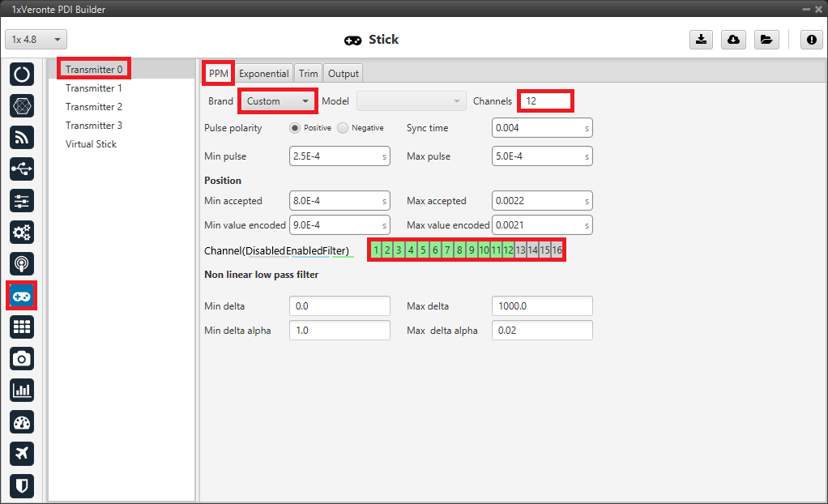This screenshot has width=828, height=504.
Task: Switch to the Exponential tab
Action: (x=263, y=73)
